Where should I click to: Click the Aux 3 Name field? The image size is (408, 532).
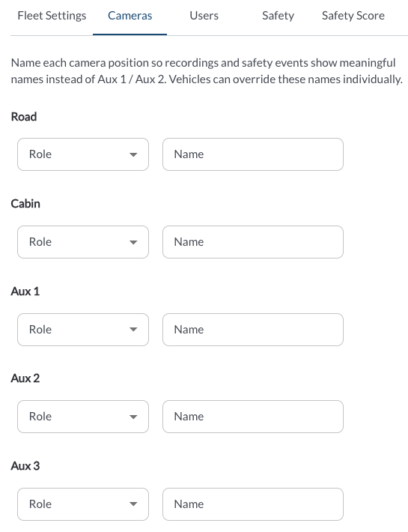pyautogui.click(x=253, y=504)
